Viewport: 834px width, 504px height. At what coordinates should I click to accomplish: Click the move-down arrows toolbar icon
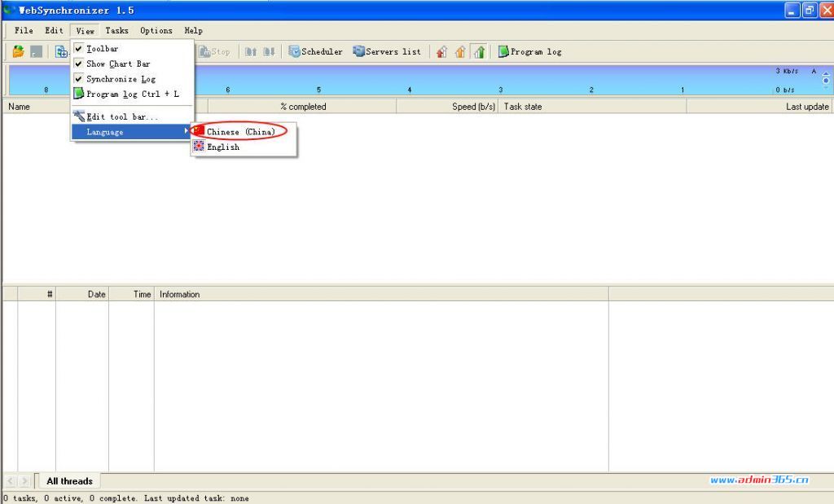269,51
